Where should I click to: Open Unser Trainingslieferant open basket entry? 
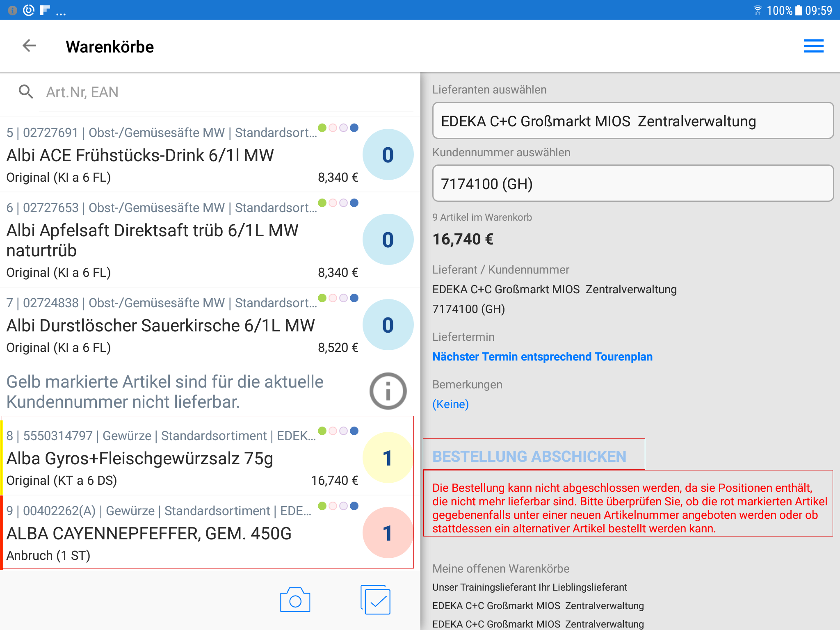tap(530, 587)
